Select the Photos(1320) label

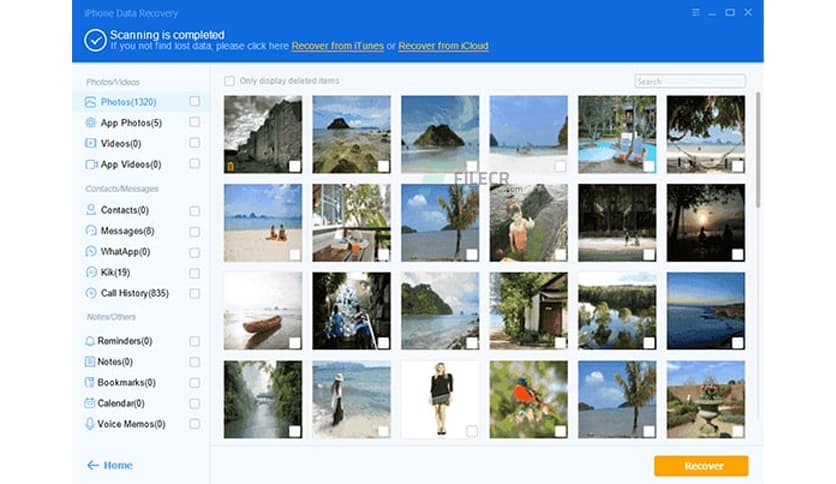(x=128, y=102)
